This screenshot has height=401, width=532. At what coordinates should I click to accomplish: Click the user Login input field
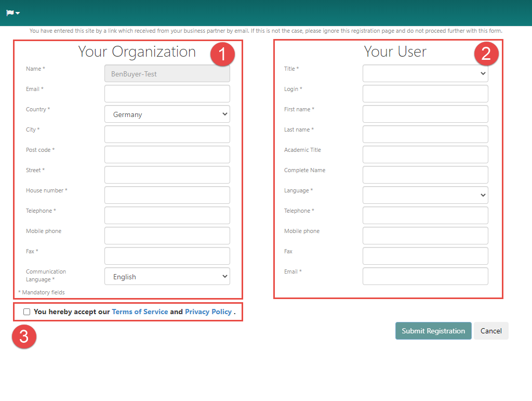tap(425, 94)
